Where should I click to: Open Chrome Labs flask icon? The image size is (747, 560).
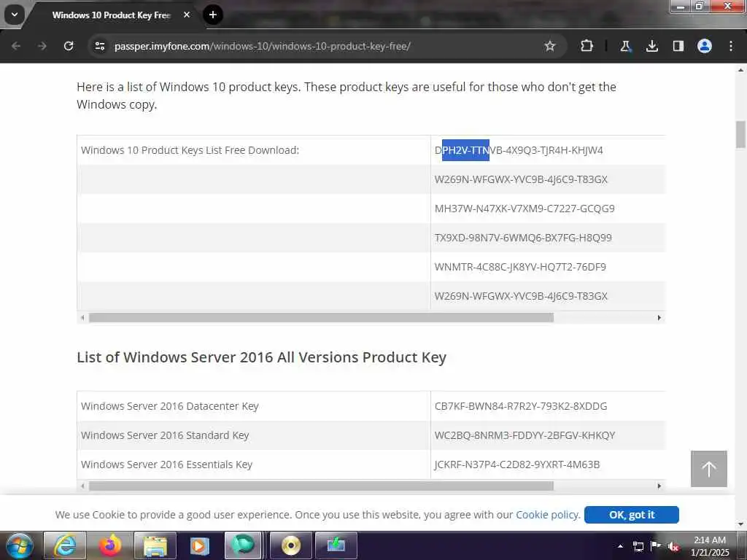625,46
